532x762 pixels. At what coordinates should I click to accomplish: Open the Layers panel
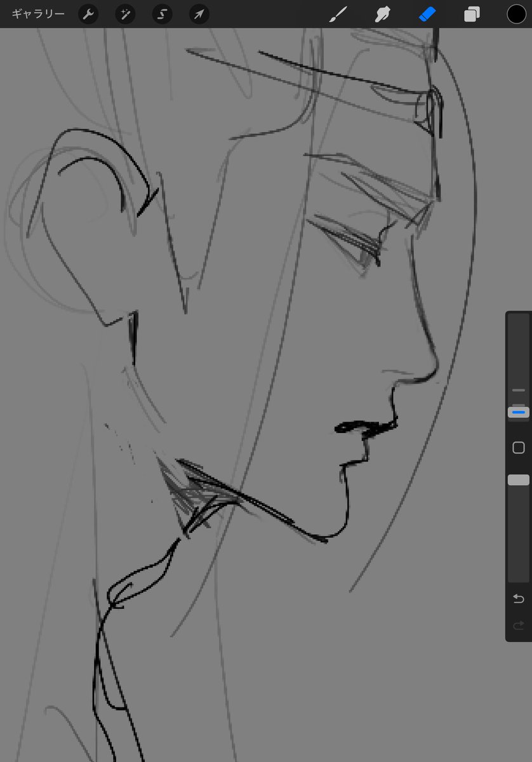point(472,14)
